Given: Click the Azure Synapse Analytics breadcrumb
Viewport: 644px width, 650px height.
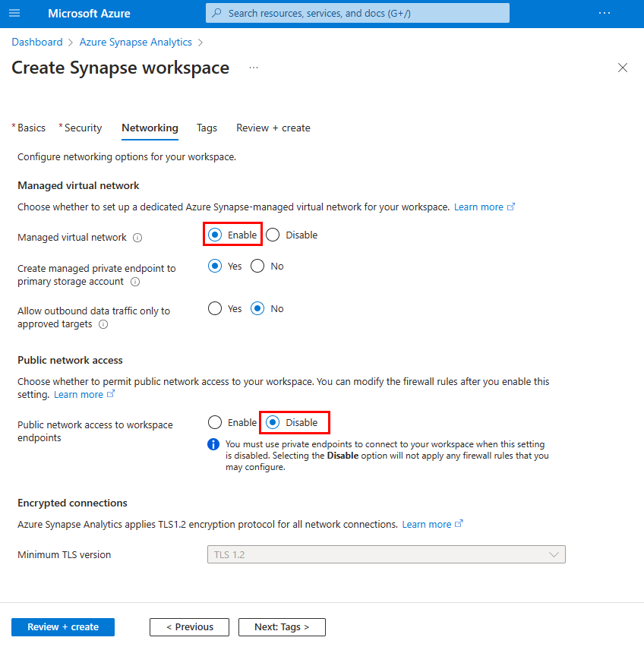Looking at the screenshot, I should tap(136, 43).
